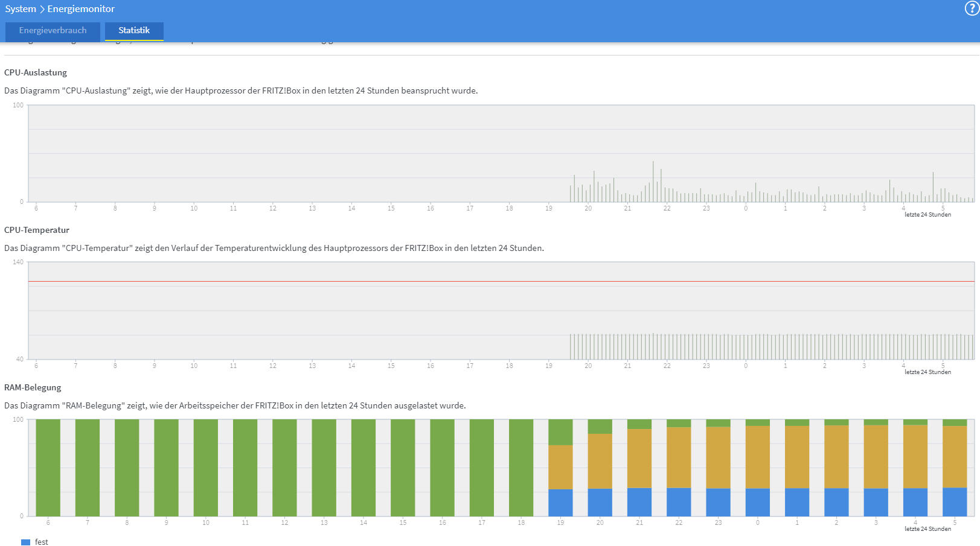980x546 pixels.
Task: Click the green RAM bar at hour 6
Action: pyautogui.click(x=48, y=468)
